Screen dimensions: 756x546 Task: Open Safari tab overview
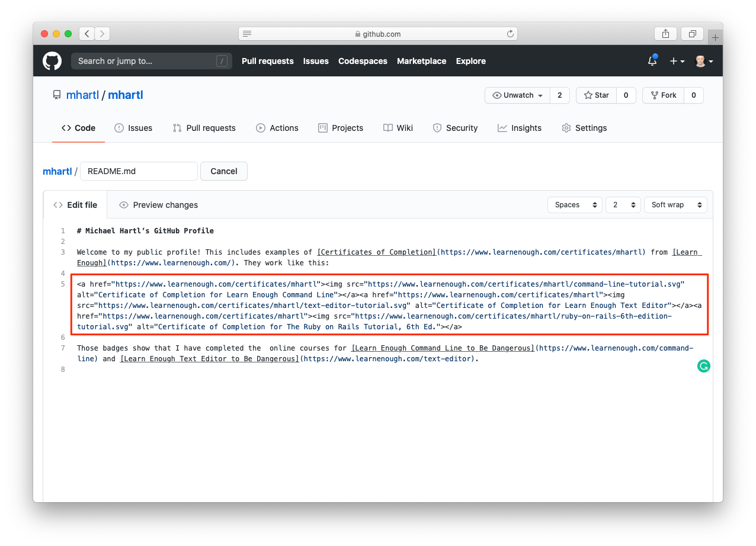tap(692, 34)
